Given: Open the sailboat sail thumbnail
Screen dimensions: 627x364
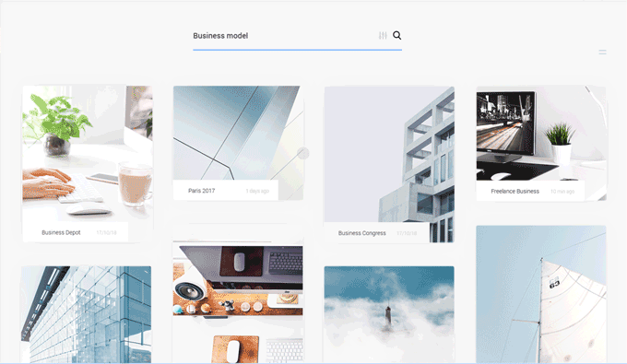Looking at the screenshot, I should [x=541, y=295].
